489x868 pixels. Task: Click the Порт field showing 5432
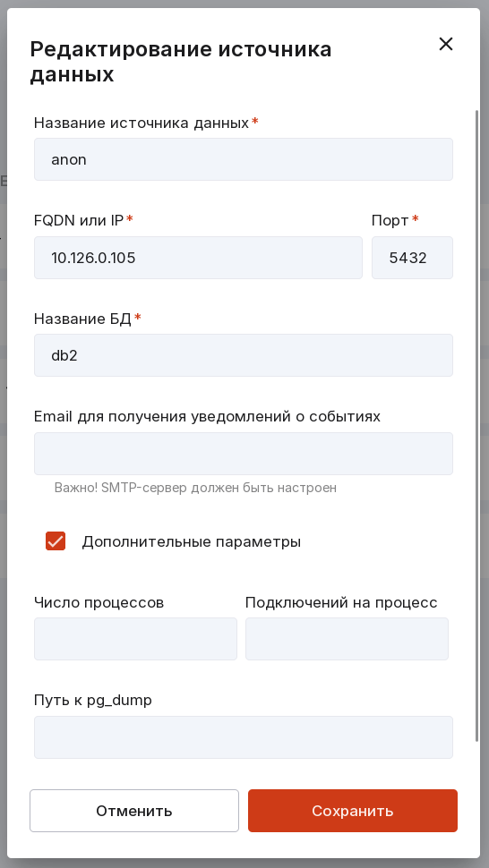click(413, 258)
